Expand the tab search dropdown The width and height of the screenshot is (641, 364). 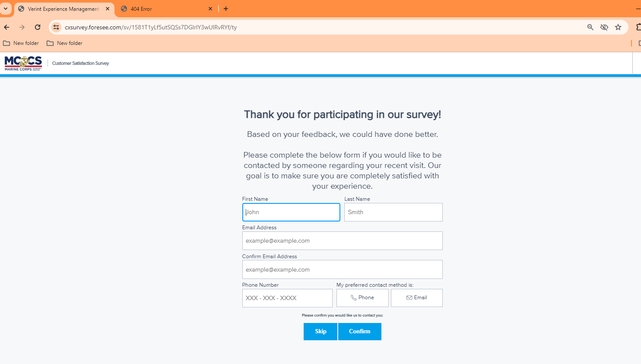click(6, 9)
